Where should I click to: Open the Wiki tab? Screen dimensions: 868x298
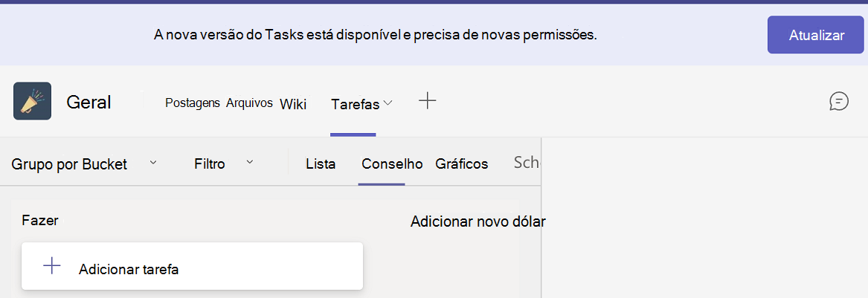293,104
